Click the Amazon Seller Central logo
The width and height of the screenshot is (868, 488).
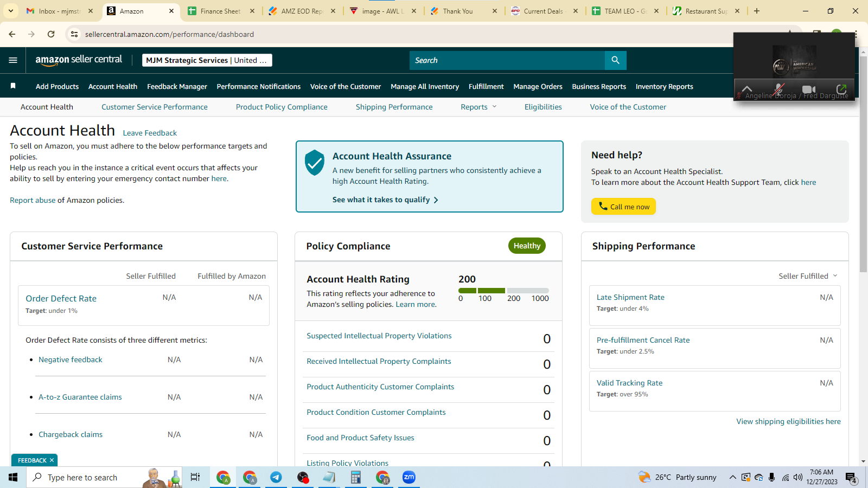79,60
